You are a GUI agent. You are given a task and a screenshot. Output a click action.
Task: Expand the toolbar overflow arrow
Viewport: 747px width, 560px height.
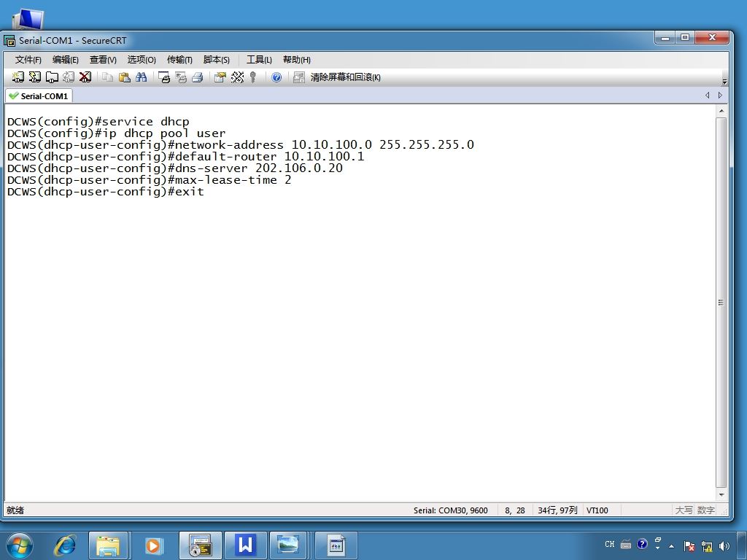[x=724, y=82]
